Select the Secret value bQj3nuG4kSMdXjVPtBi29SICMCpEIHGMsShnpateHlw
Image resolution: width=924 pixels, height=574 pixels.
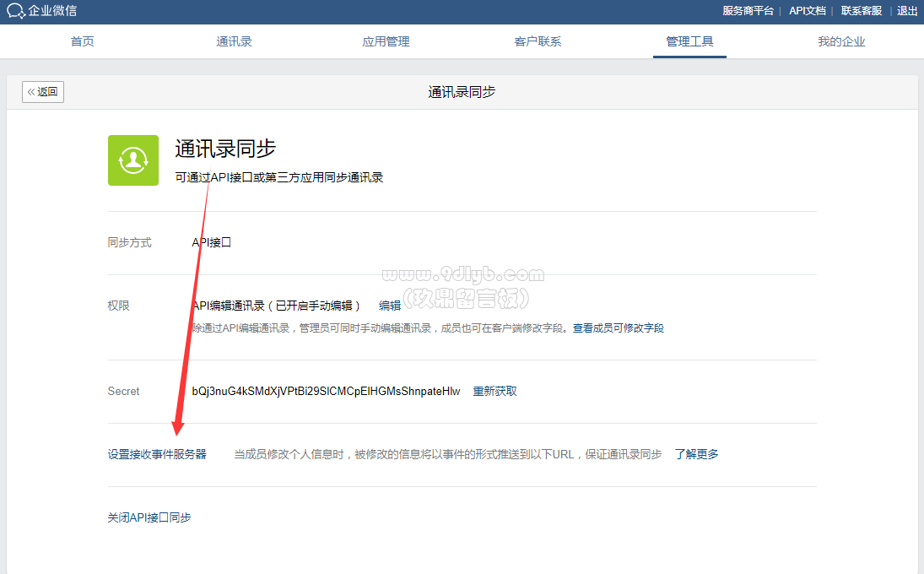326,392
